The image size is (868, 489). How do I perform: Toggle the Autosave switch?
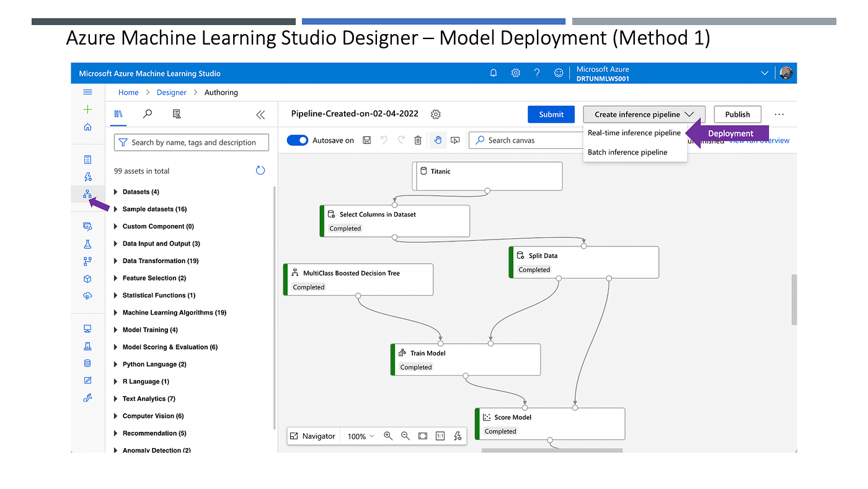(x=298, y=140)
